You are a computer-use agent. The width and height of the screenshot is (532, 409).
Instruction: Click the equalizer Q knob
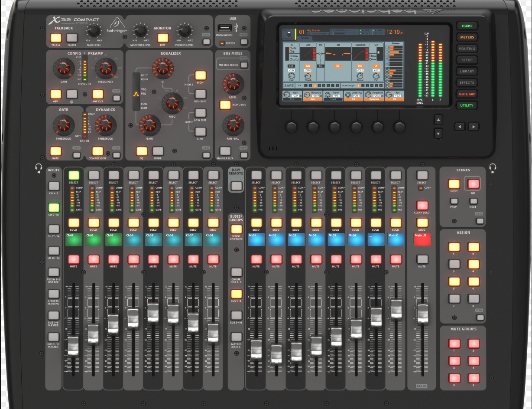click(x=162, y=67)
